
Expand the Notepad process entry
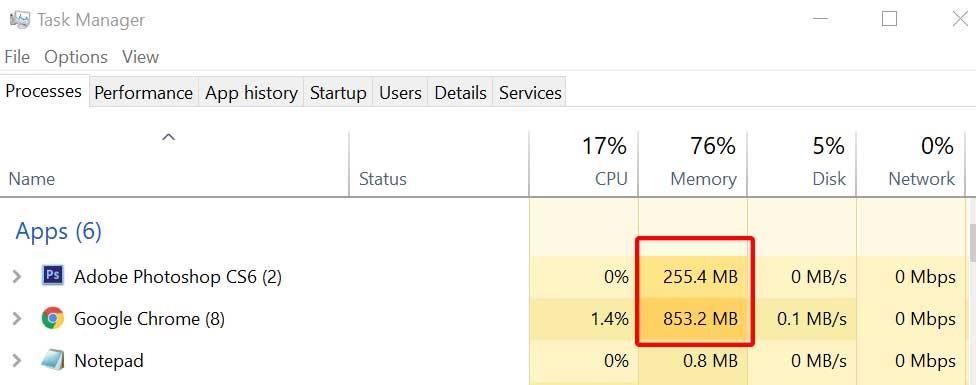tap(17, 361)
